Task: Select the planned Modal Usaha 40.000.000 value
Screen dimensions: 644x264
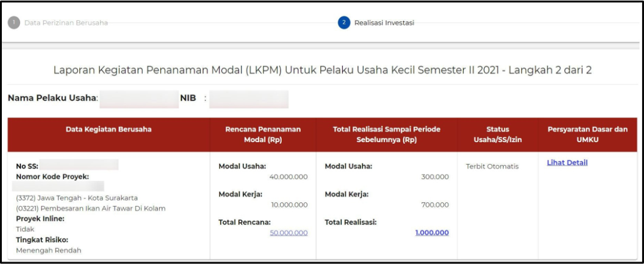Action: (x=288, y=177)
